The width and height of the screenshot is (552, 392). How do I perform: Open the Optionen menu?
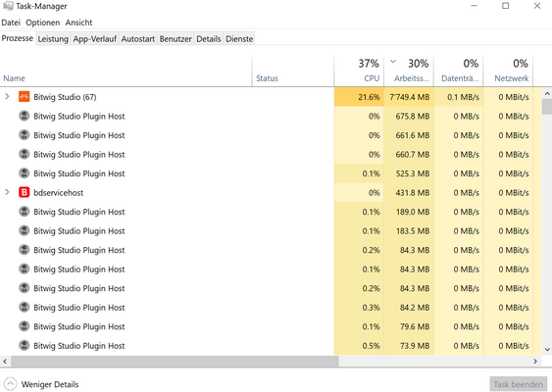(x=42, y=23)
